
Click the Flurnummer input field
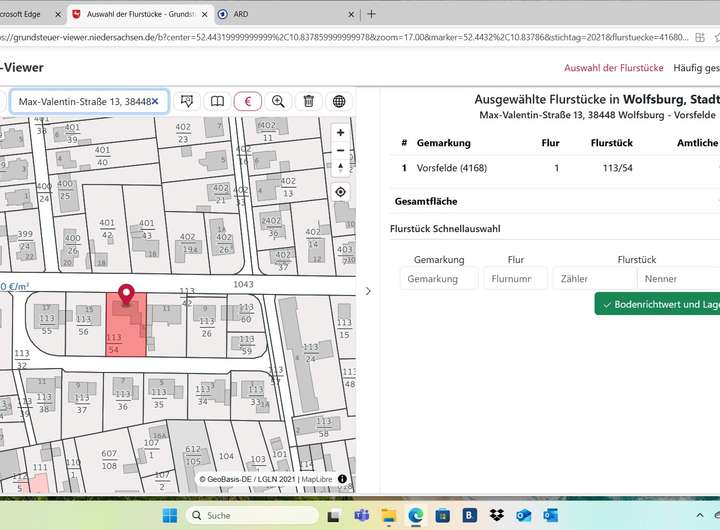pyautogui.click(x=515, y=279)
